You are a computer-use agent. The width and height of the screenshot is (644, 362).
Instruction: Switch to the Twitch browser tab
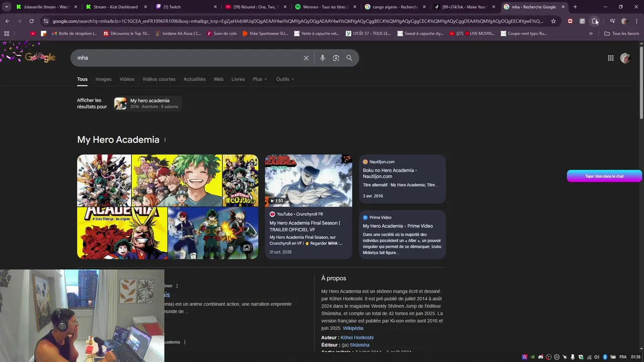point(185,7)
